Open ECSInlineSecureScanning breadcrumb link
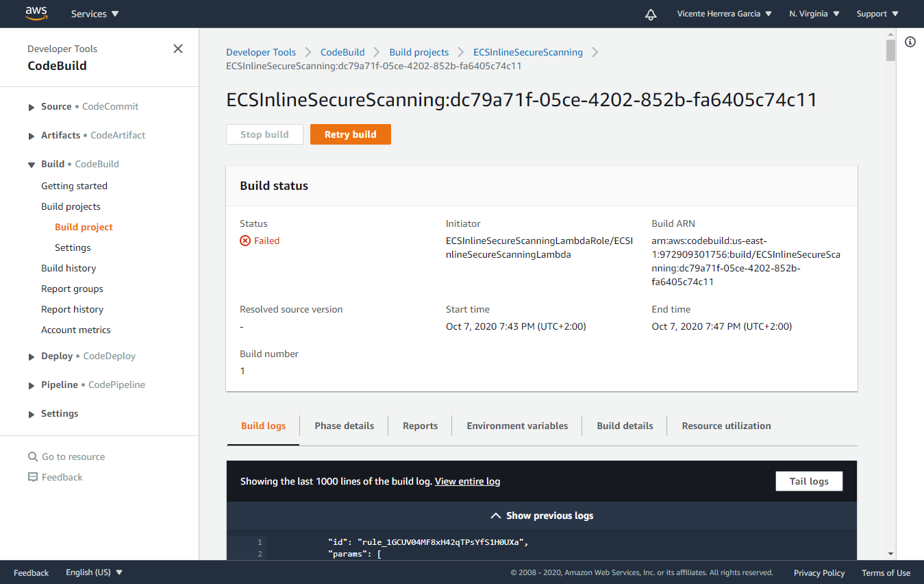 point(528,52)
